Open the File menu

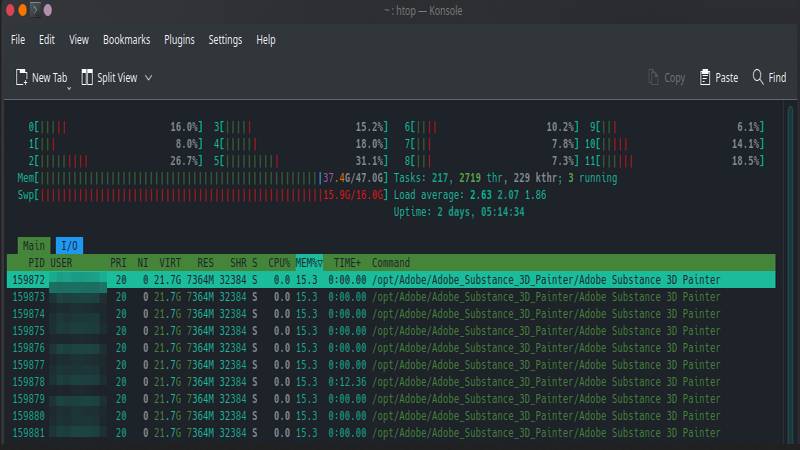(x=18, y=40)
